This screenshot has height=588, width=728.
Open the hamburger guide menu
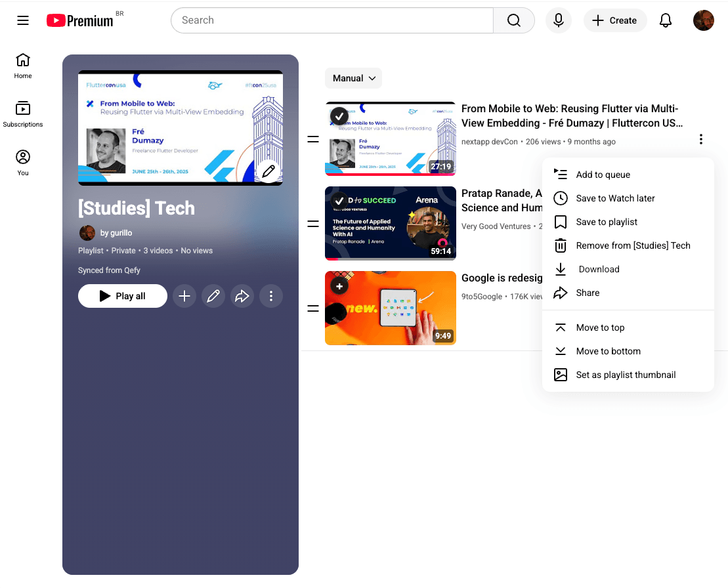pyautogui.click(x=23, y=20)
